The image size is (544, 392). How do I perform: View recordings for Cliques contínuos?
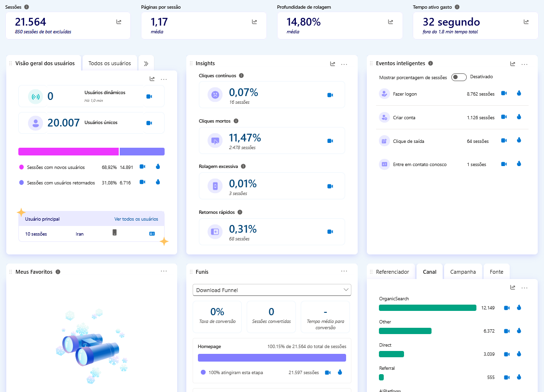coord(330,95)
